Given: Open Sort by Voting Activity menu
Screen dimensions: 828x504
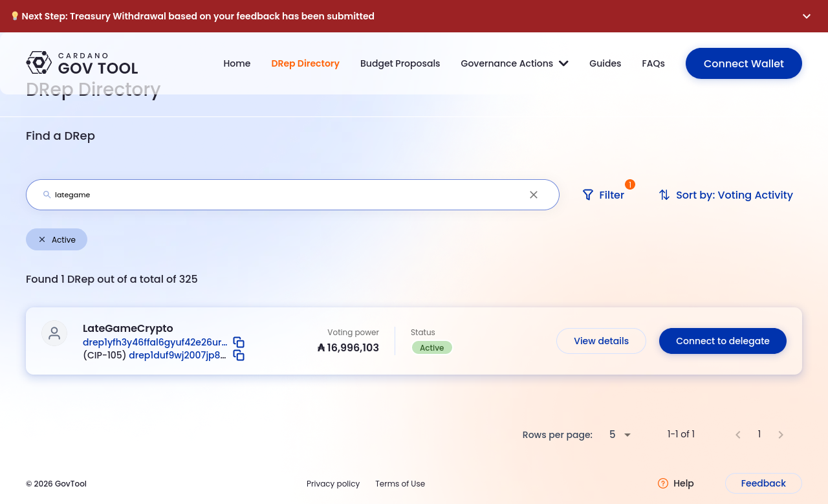Looking at the screenshot, I should tap(725, 195).
